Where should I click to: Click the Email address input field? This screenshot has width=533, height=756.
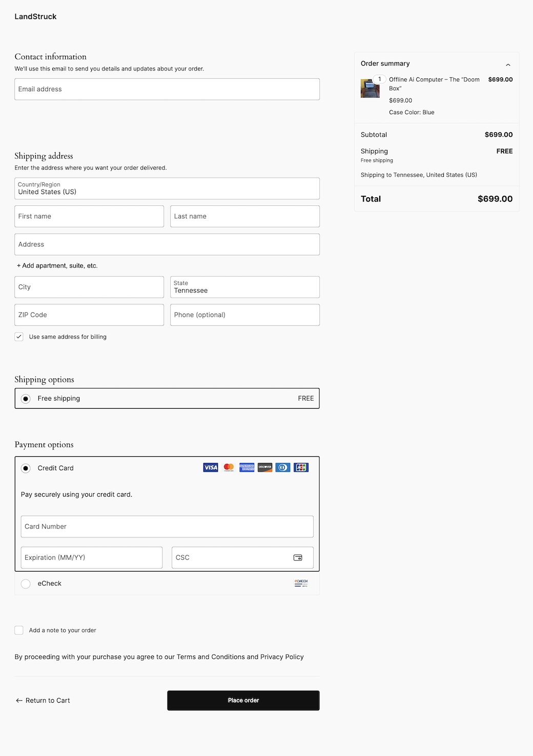tap(167, 89)
